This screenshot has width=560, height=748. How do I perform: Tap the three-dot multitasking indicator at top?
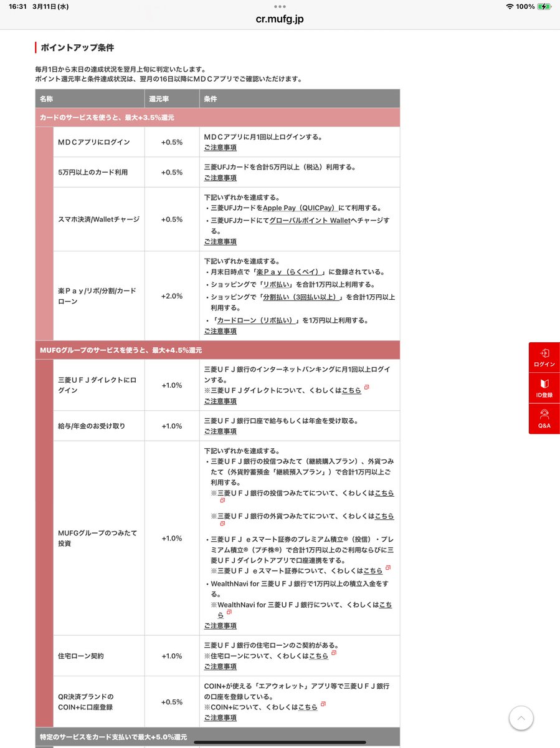(x=280, y=6)
